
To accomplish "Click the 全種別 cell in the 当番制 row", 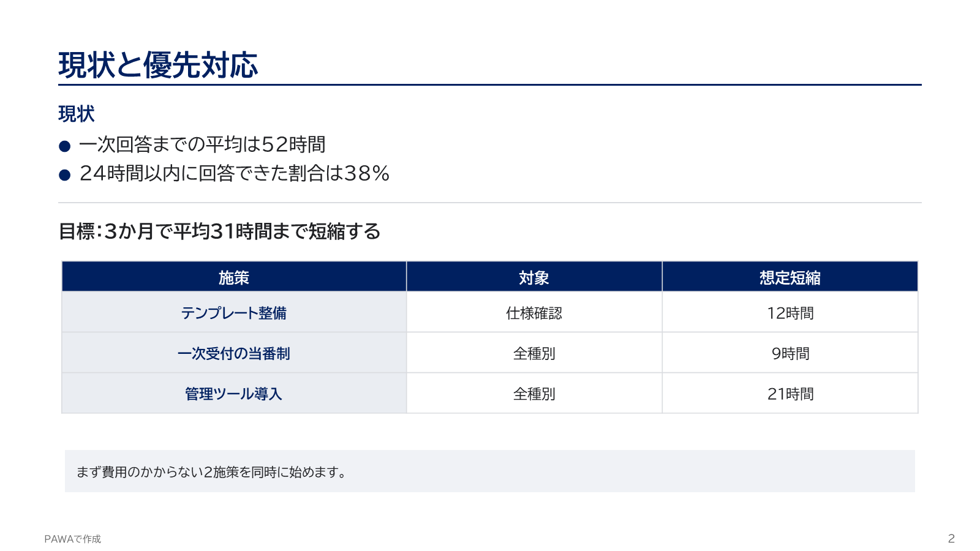I will click(x=534, y=353).
